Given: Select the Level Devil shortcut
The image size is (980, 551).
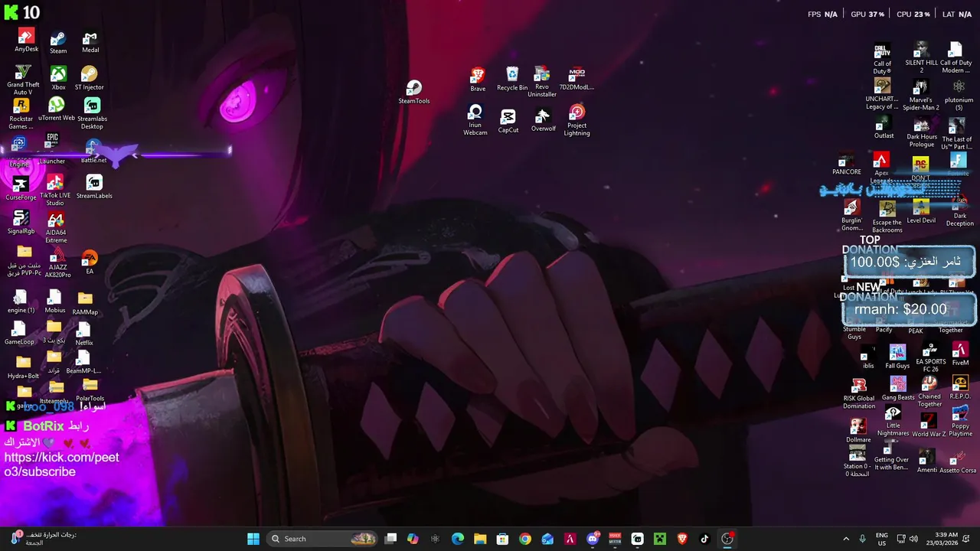Looking at the screenshot, I should tap(921, 212).
